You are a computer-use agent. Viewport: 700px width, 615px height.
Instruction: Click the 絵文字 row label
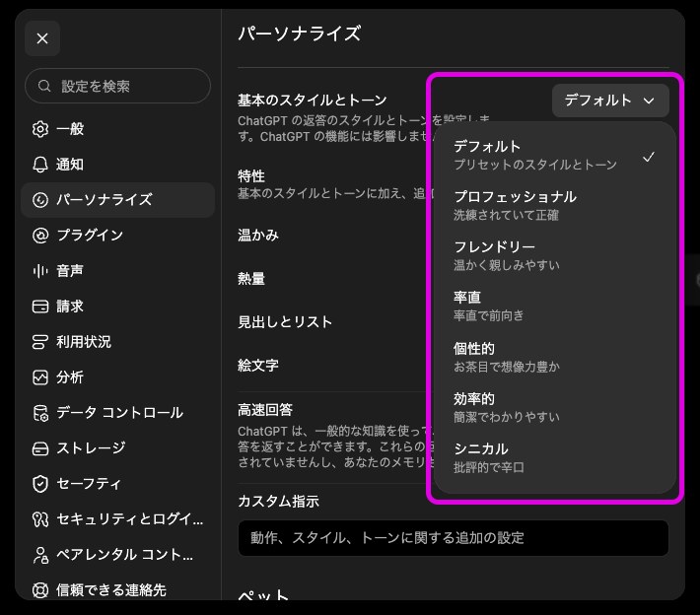click(258, 366)
